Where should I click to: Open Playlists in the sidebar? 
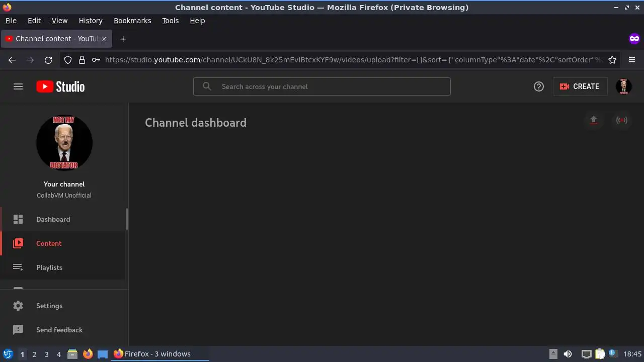(x=63, y=267)
